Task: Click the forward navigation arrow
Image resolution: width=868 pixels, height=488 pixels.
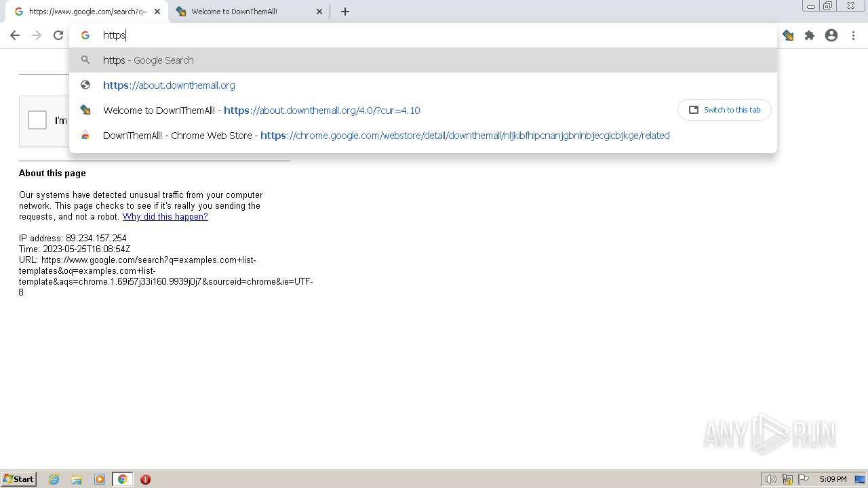Action: (x=37, y=35)
